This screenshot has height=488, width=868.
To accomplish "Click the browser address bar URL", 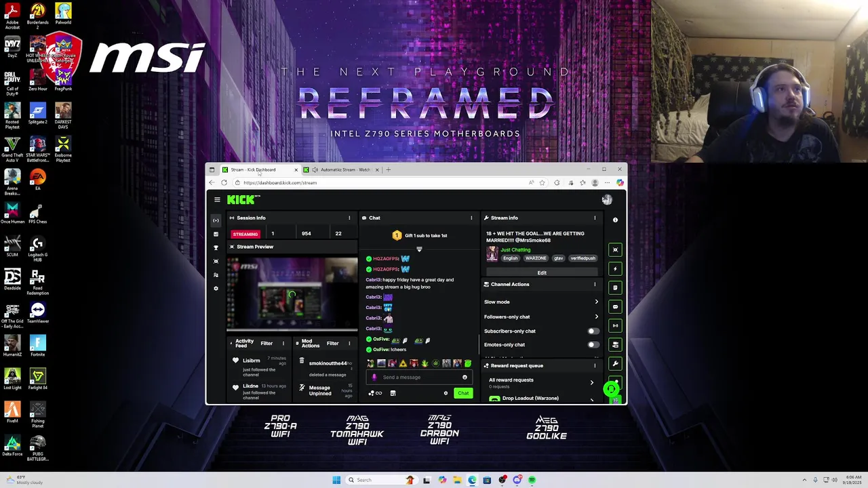I will tap(280, 182).
